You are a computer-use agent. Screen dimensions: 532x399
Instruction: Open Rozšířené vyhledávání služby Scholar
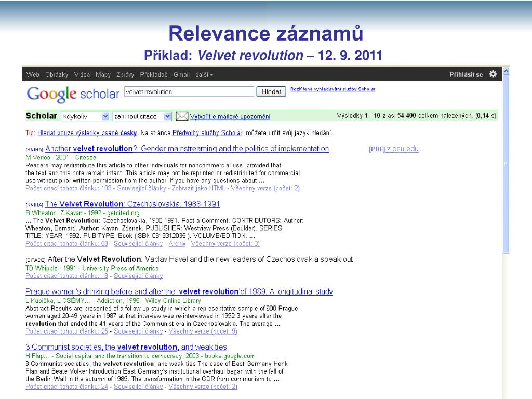point(333,89)
